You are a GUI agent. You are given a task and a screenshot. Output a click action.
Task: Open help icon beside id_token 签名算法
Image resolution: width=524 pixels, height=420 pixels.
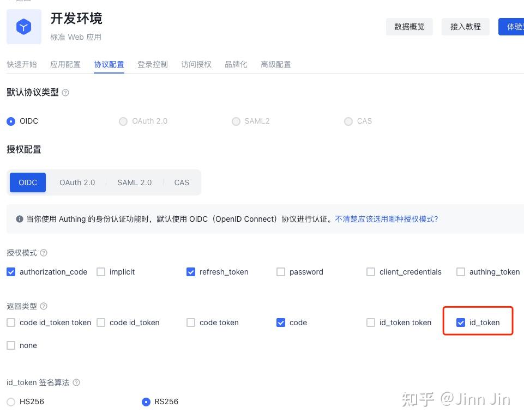coord(76,382)
